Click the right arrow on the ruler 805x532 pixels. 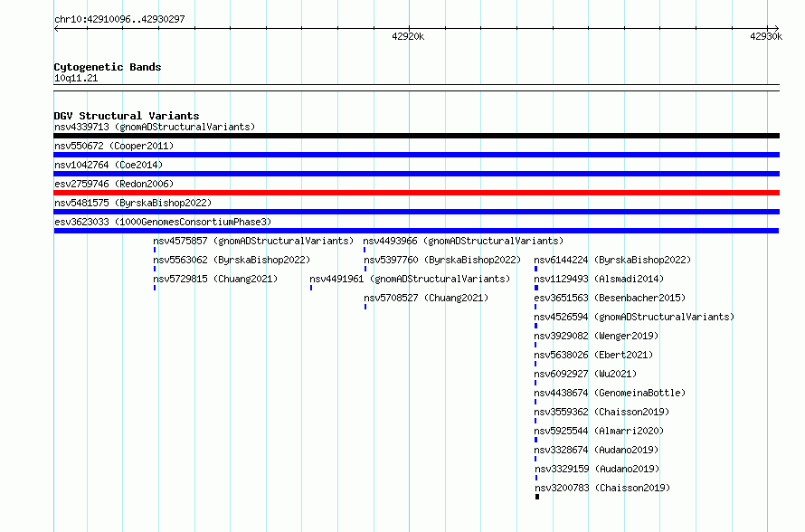click(x=776, y=28)
